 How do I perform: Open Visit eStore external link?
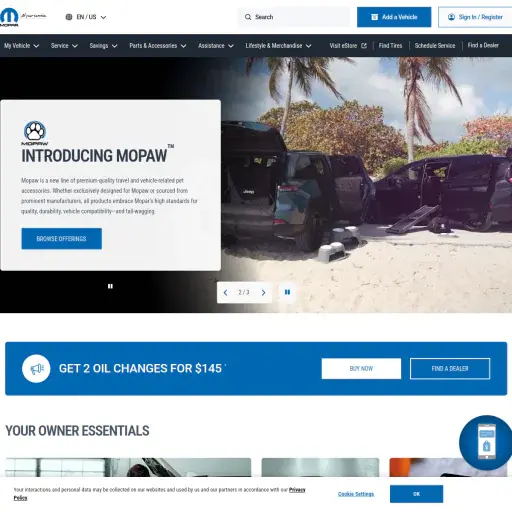tap(348, 45)
